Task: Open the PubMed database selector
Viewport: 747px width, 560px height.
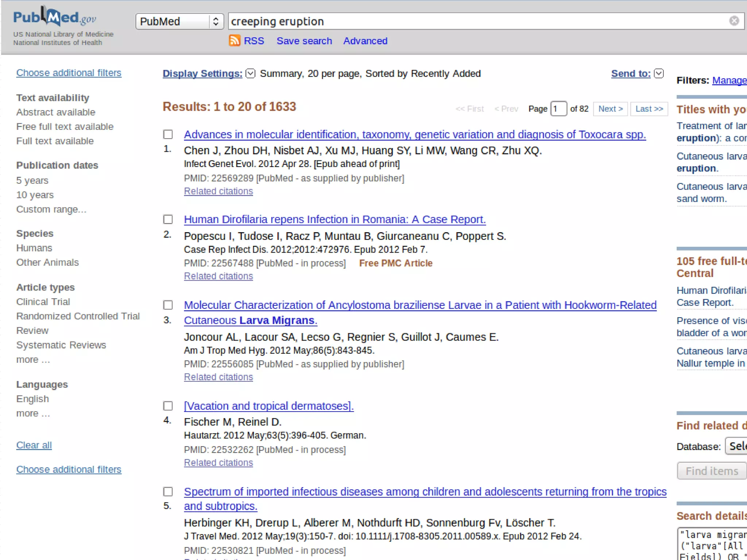Action: 179,22
